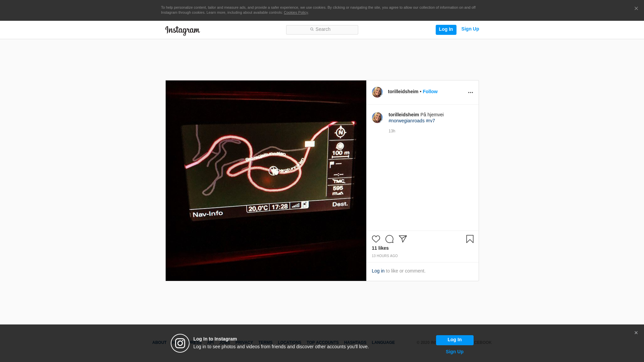Click the Instagram logo in header

[182, 31]
